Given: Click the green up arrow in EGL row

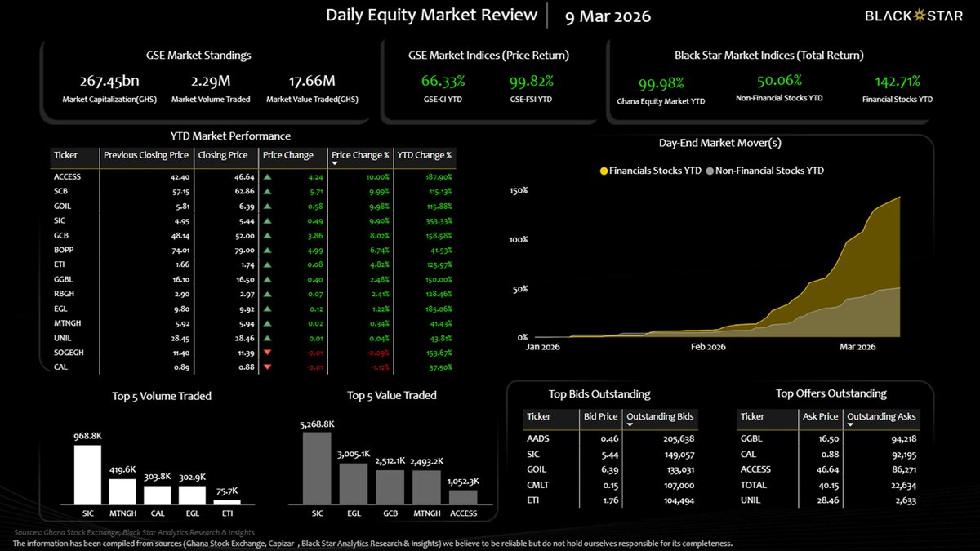Looking at the screenshot, I should pyautogui.click(x=267, y=309).
